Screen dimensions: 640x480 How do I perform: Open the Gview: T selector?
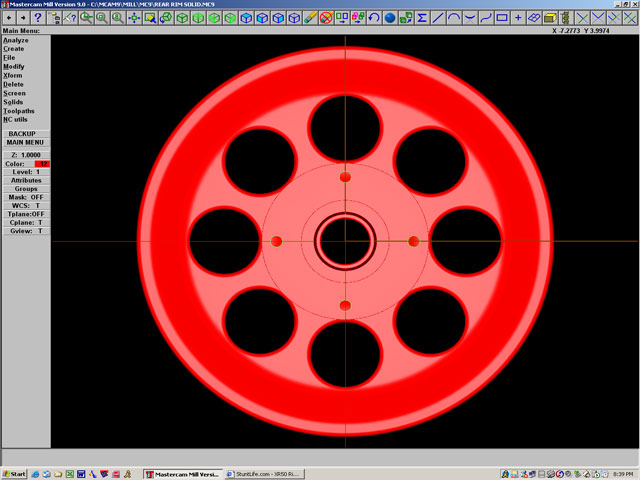(x=26, y=231)
